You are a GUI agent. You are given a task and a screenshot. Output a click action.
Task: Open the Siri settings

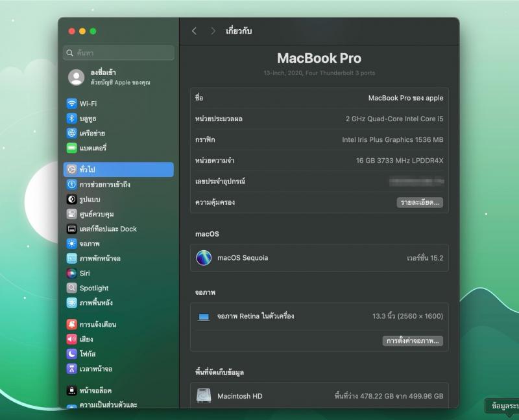point(119,273)
